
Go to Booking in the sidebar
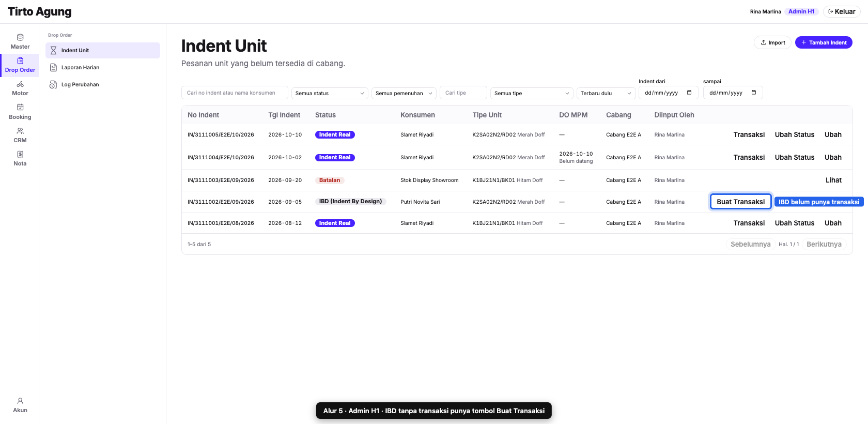tap(20, 112)
